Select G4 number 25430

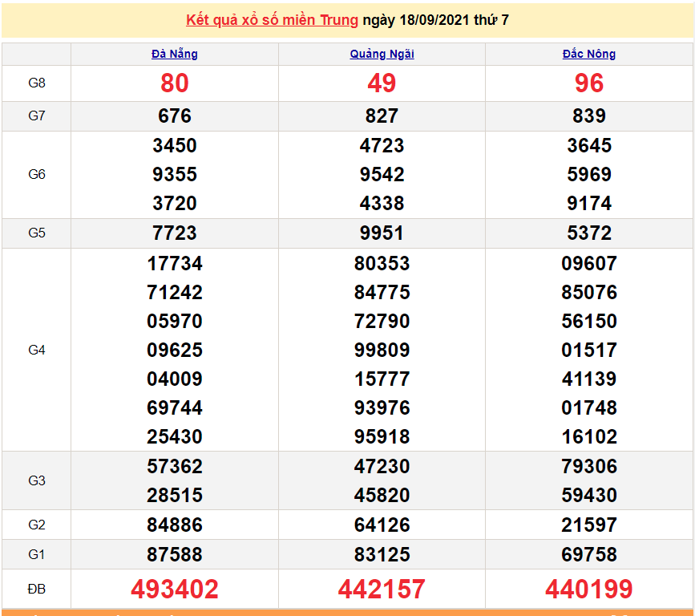pos(175,436)
